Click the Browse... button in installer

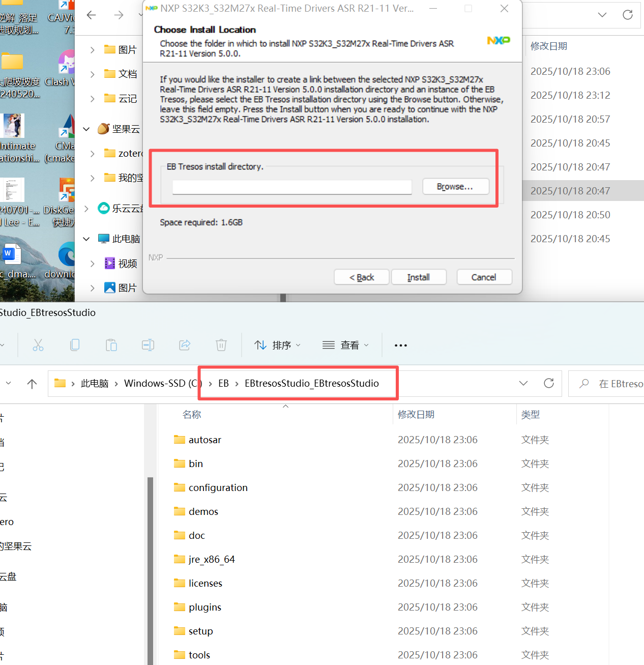point(456,187)
